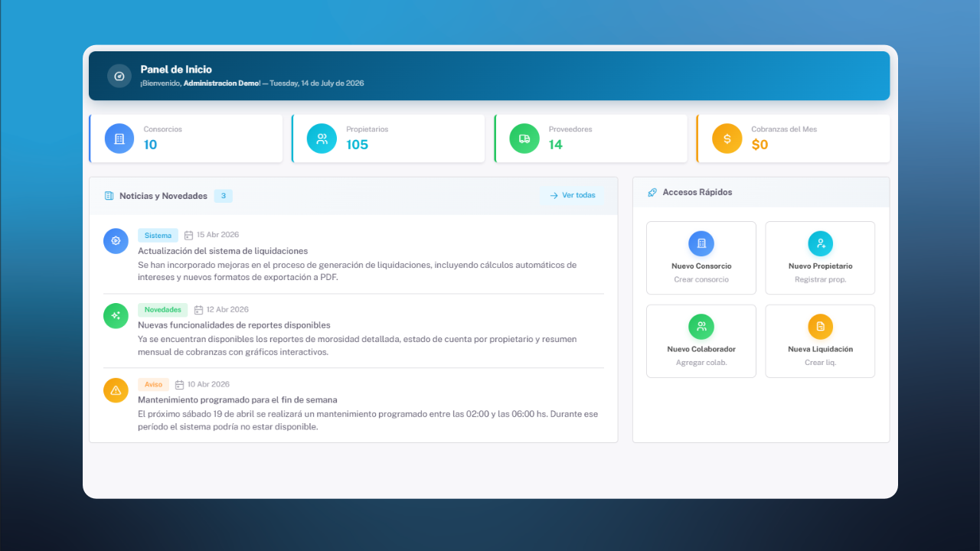
Task: Click the Cobranzas del Mes dollar icon
Action: pos(727,139)
